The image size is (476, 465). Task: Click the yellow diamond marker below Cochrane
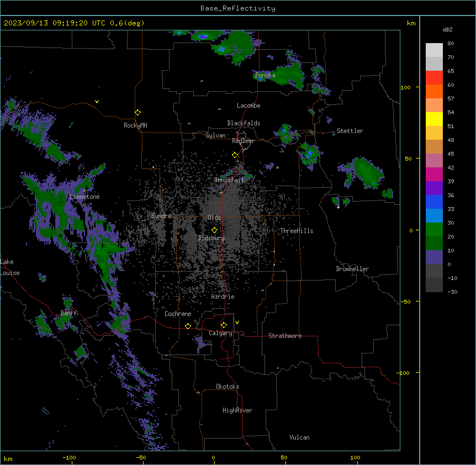click(188, 326)
